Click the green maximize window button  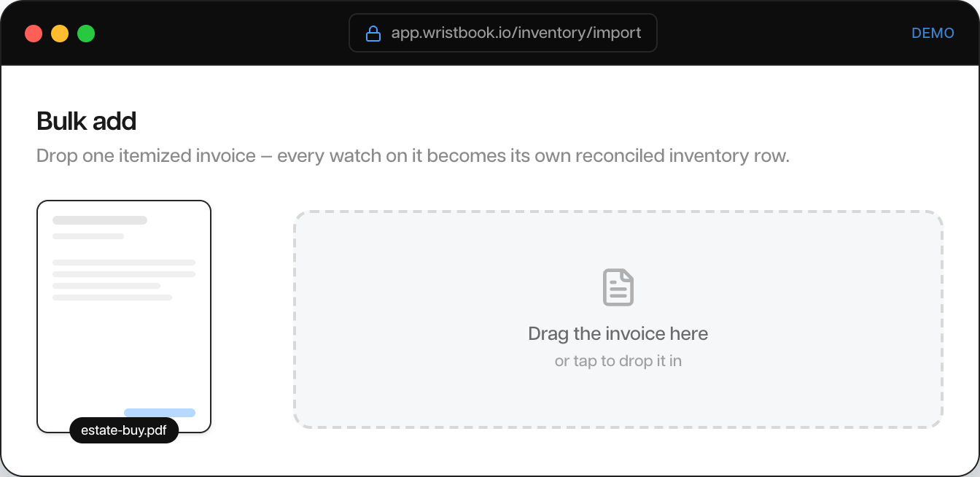pos(86,34)
